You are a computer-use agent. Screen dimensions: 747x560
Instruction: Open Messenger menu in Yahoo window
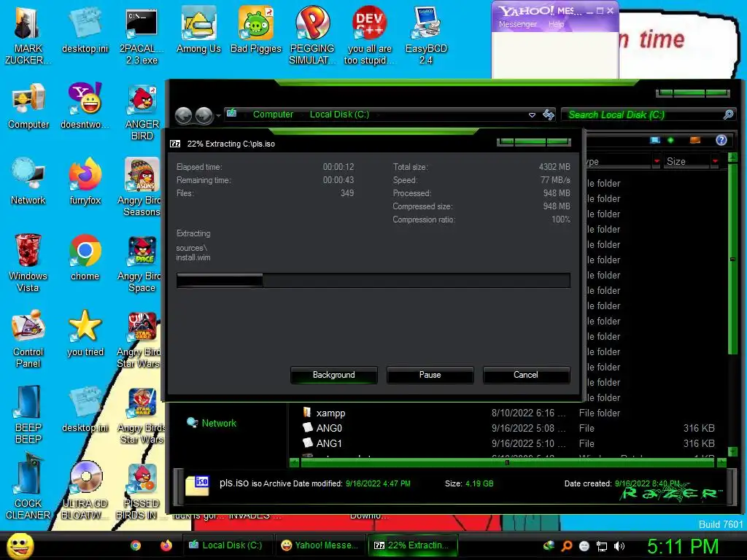click(x=517, y=24)
